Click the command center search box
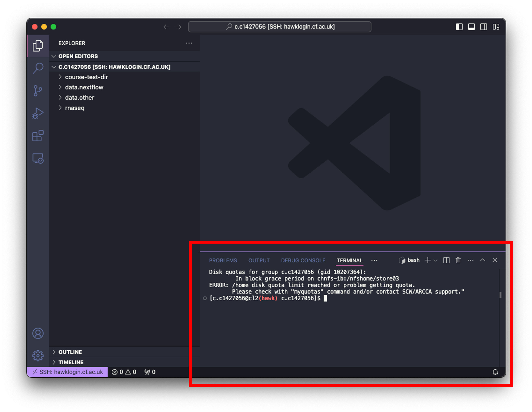 point(280,27)
